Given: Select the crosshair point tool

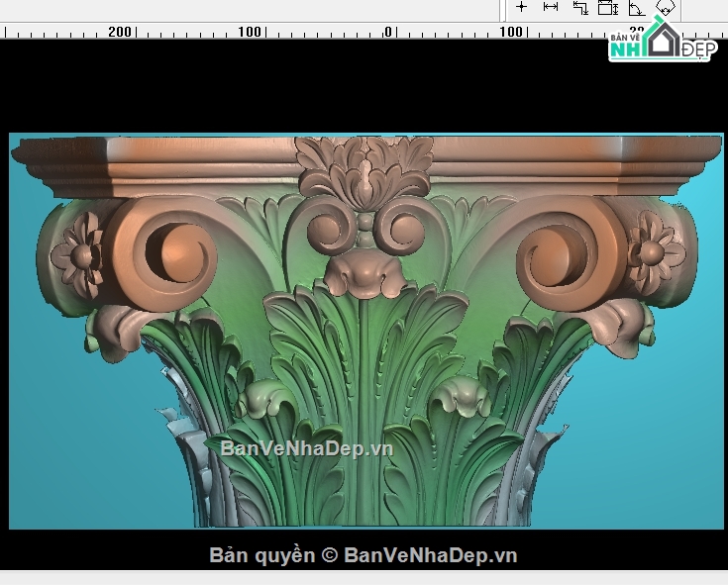Looking at the screenshot, I should pyautogui.click(x=522, y=8).
